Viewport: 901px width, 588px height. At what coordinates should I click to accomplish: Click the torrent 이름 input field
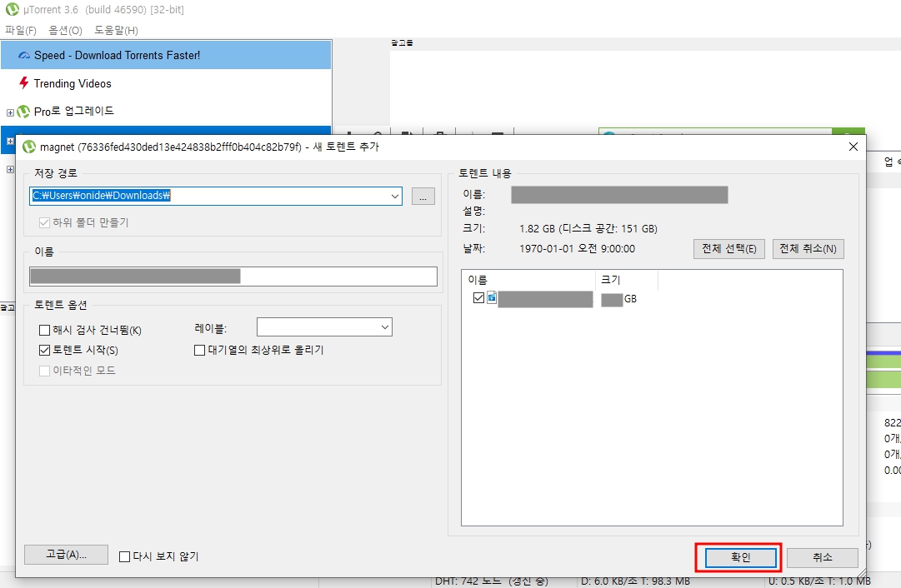pyautogui.click(x=233, y=277)
